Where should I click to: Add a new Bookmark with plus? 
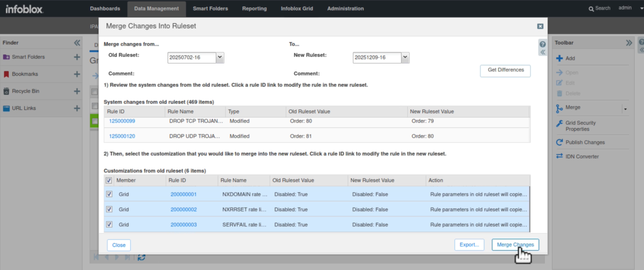(x=77, y=74)
